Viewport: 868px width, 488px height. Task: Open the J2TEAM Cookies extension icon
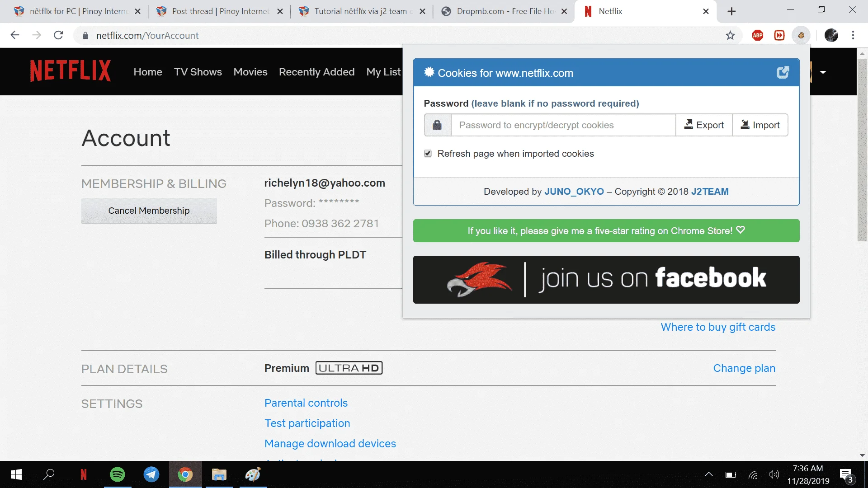801,35
